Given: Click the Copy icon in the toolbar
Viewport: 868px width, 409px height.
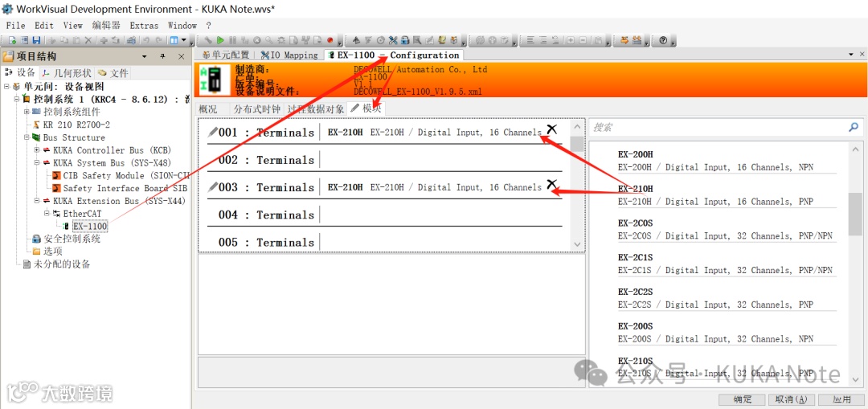Looking at the screenshot, I should point(64,40).
